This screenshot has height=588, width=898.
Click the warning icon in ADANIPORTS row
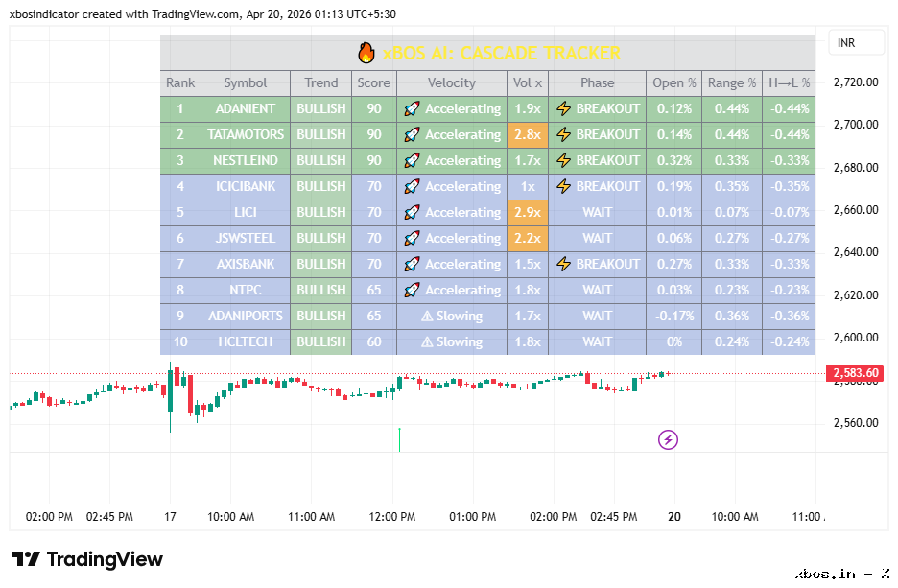(x=427, y=316)
